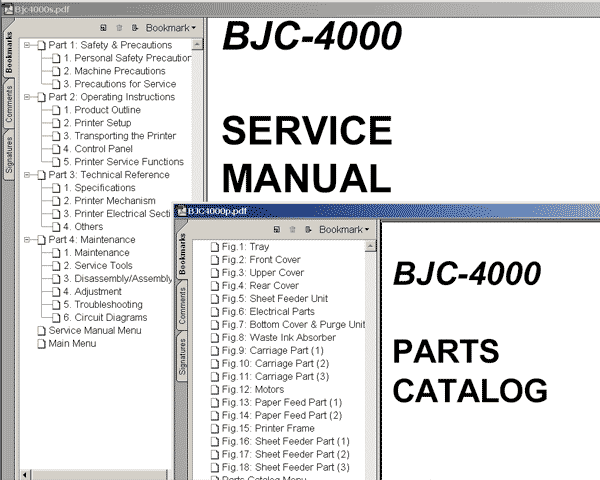Viewport: 600px width, 480px height.
Task: Click new bookmark icon in BJC4000p bookmark toolbar
Action: tap(277, 229)
